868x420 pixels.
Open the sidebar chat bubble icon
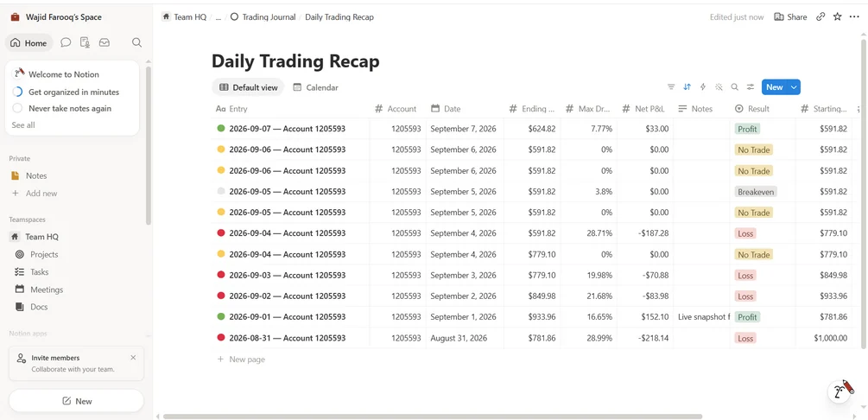point(66,42)
